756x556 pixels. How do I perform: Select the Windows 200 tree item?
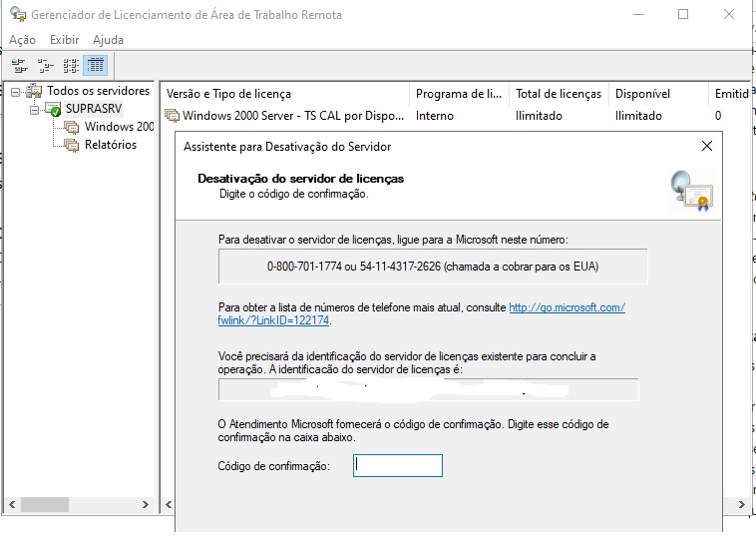point(119,127)
